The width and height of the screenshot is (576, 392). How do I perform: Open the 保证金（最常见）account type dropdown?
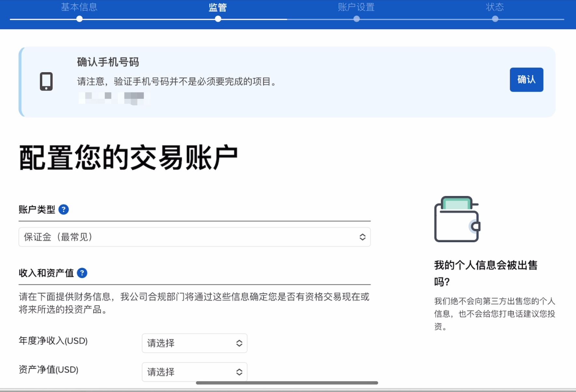194,237
